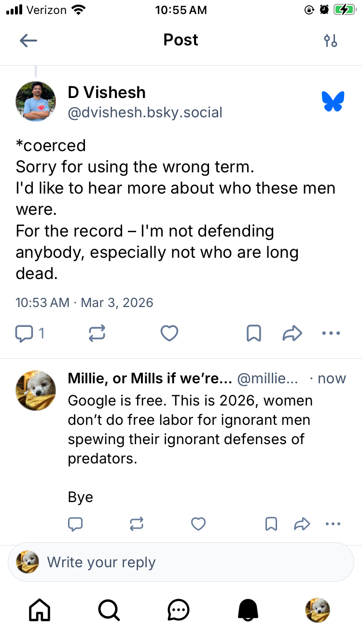Screen dimensions: 362x644
Task: Reply to Millie's comment
Action: tap(75, 524)
